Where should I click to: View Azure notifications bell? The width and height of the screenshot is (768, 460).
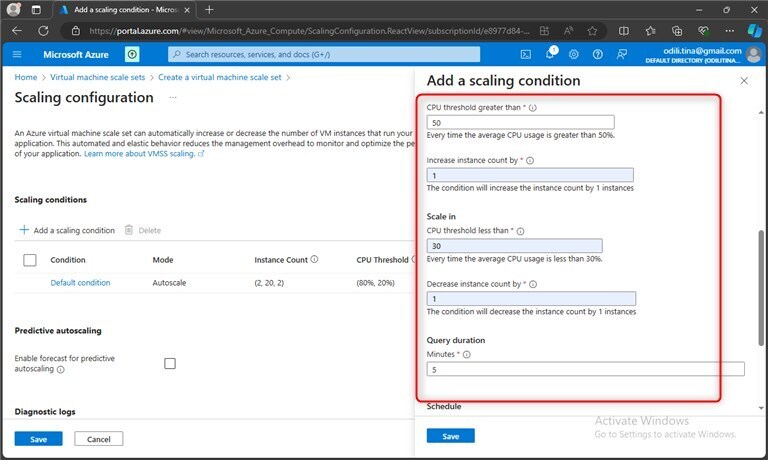click(550, 54)
